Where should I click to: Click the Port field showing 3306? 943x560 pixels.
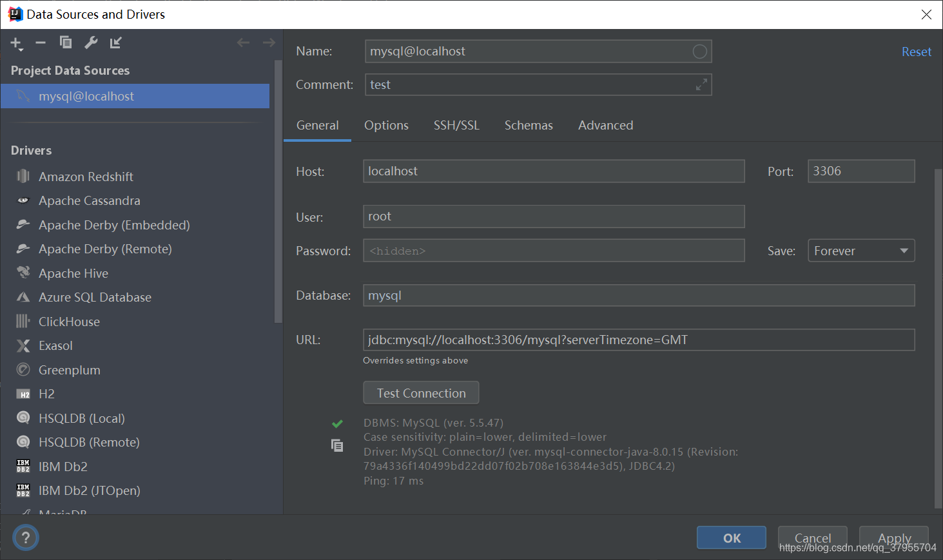[x=861, y=171]
